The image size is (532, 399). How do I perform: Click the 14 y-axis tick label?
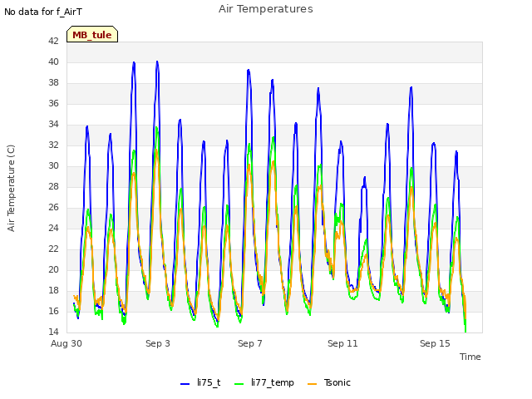[53, 332]
